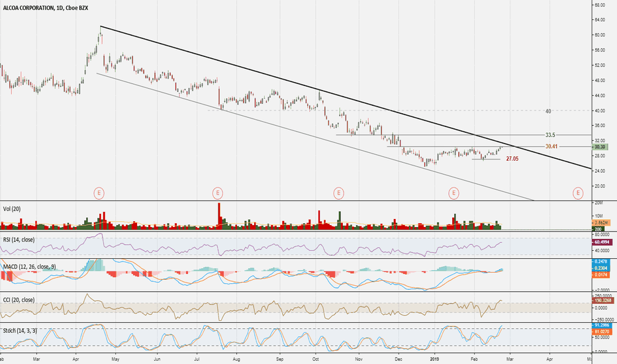Click 50.0000 on the Stoch axis
Image resolution: width=617 pixels, height=364 pixels.
[602, 338]
